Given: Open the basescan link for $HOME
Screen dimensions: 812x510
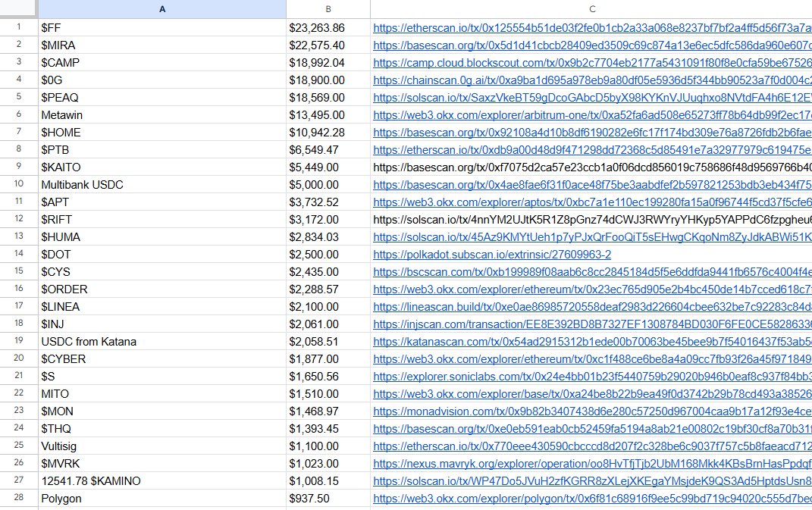Looking at the screenshot, I should [592, 133].
